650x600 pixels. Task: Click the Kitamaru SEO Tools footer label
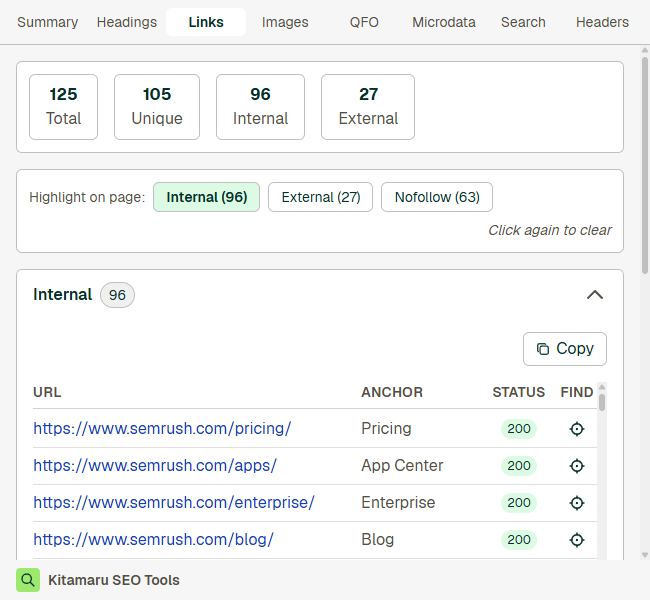point(114,580)
